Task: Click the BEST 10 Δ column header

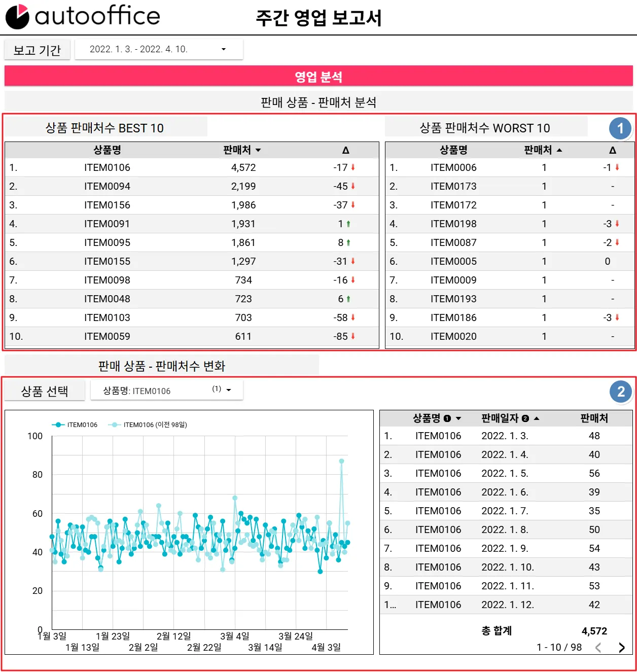Action: coord(345,150)
